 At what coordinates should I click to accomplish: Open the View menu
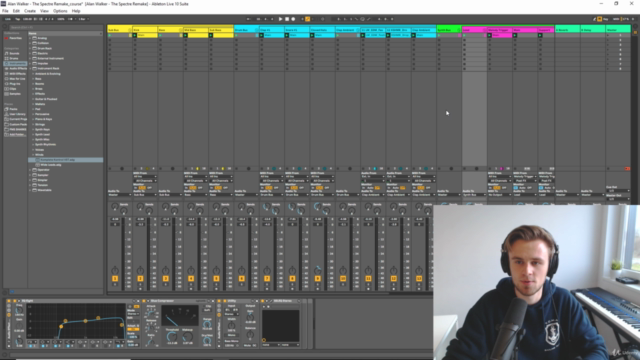[x=44, y=11]
